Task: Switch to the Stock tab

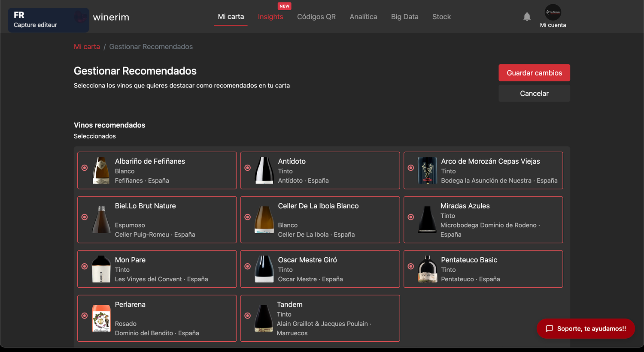Action: point(441,17)
